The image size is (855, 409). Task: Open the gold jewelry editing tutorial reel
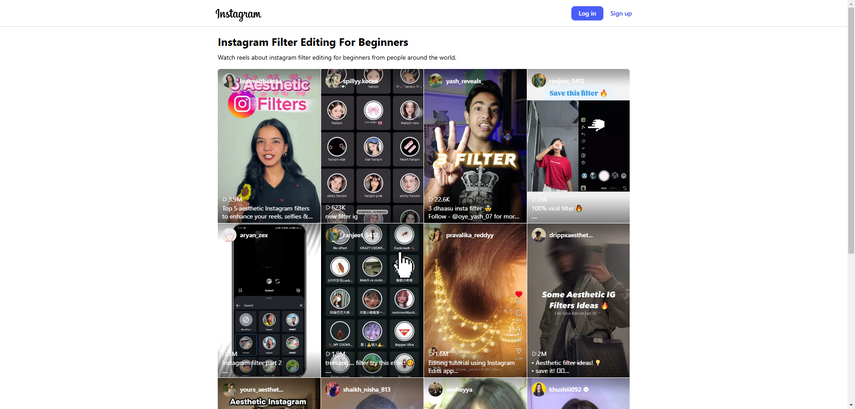click(x=475, y=300)
